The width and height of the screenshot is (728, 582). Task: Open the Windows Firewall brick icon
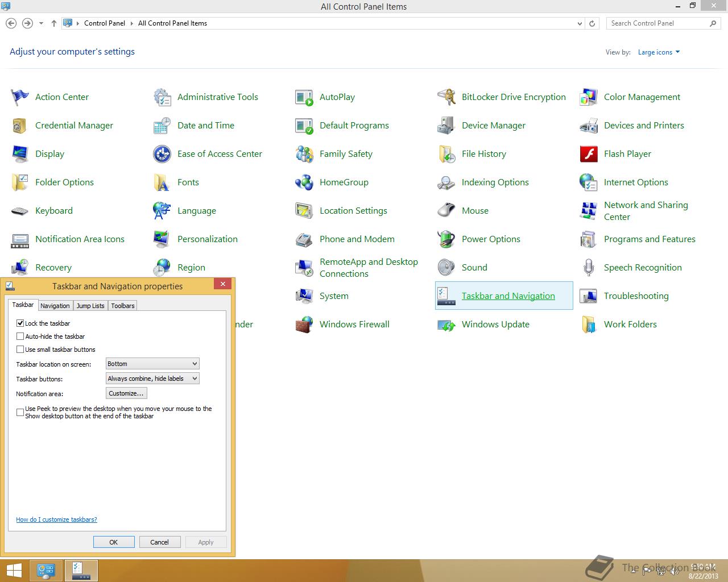tap(304, 325)
